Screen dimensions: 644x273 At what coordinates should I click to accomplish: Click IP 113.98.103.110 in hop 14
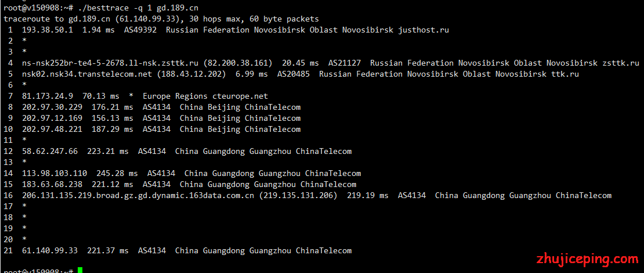pyautogui.click(x=54, y=174)
